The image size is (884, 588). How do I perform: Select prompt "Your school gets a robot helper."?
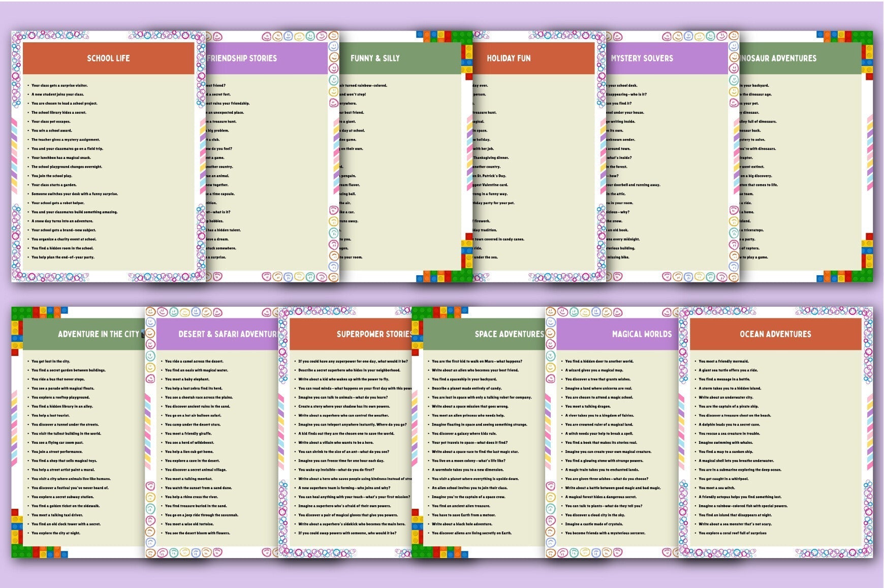click(58, 203)
